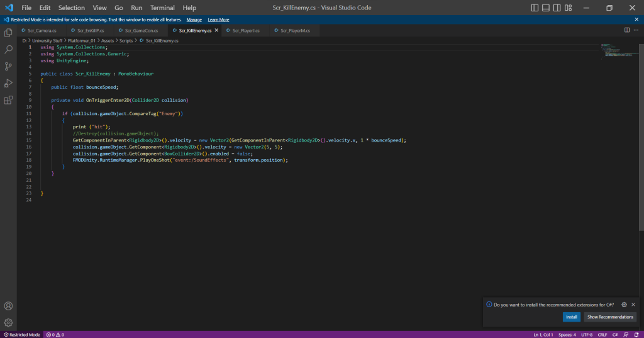Open the Manage gear in activity bar
Screen dimensions: 644x338
point(8,322)
